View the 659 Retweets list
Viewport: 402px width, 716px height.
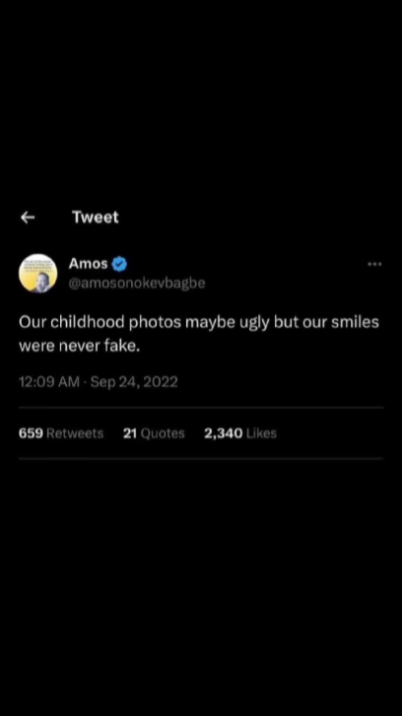[61, 433]
